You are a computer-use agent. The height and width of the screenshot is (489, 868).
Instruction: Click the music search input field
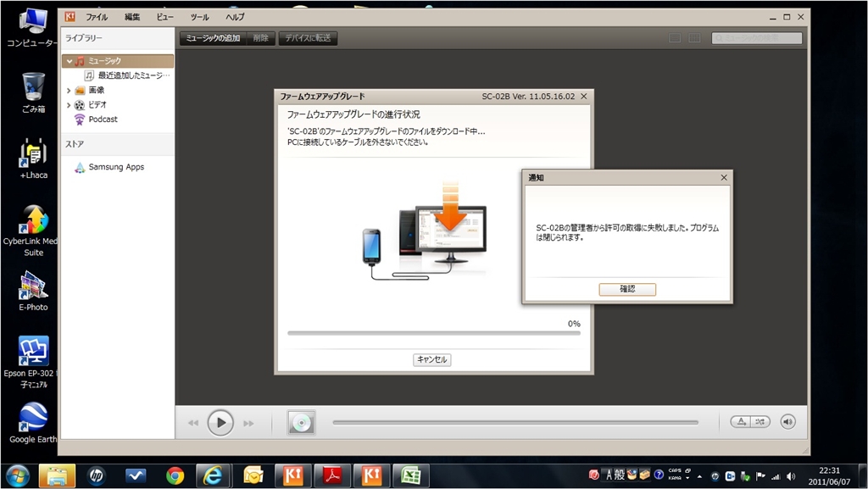click(760, 38)
